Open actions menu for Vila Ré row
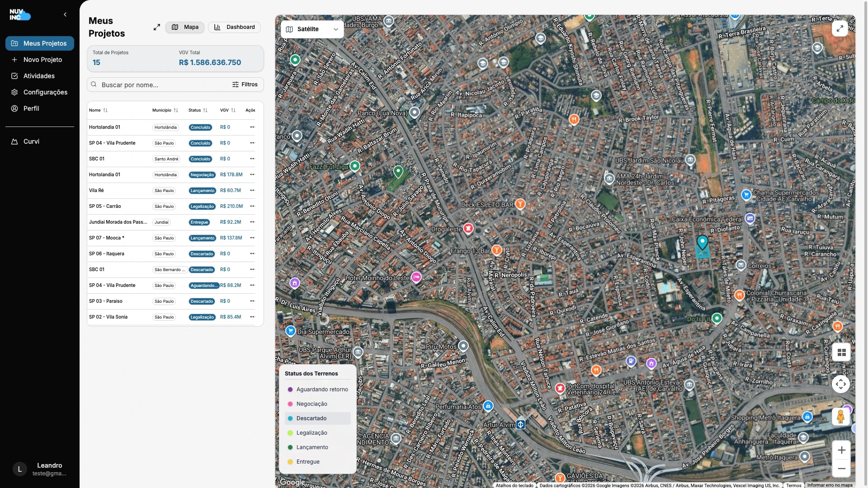The image size is (868, 488). (x=252, y=190)
